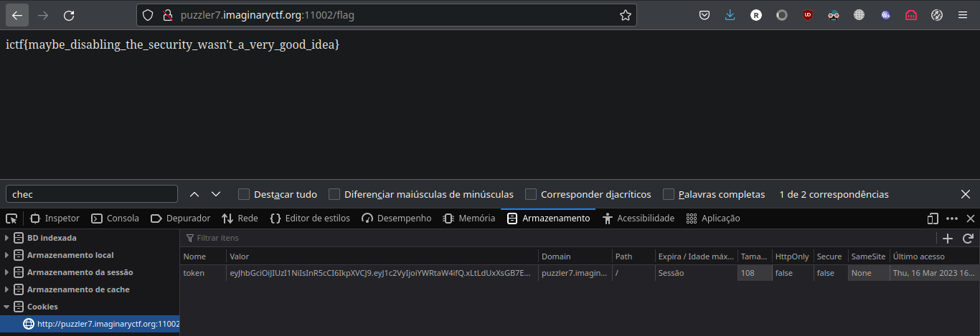Viewport: 980px width, 336px height.
Task: Toggle the Palavras completas checkbox
Action: pos(669,194)
